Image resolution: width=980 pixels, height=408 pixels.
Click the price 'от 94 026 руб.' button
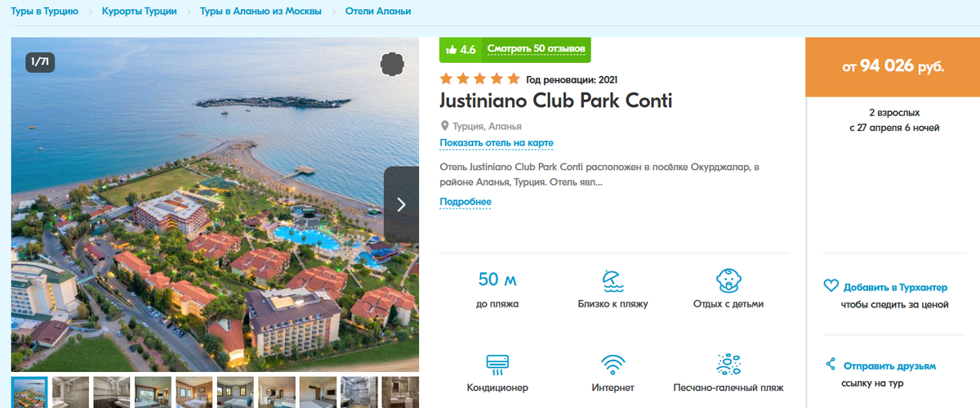click(893, 67)
